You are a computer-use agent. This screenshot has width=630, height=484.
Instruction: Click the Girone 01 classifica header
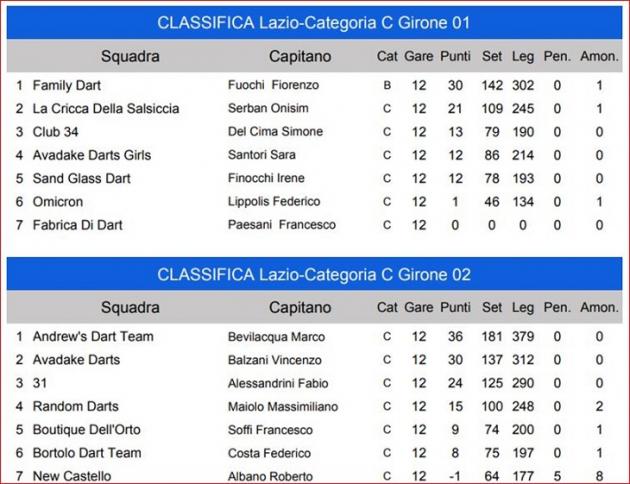314,23
